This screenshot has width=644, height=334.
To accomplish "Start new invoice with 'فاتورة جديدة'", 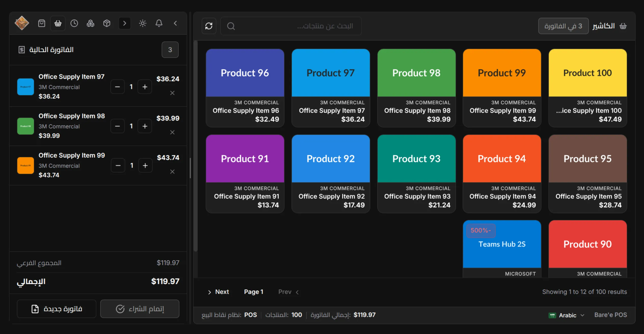I will (x=56, y=309).
